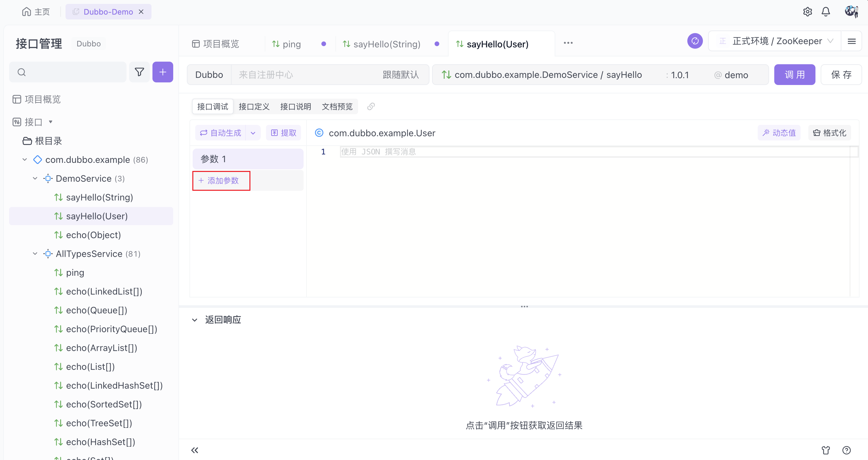Click the purple refresh sync icon
The image size is (868, 460).
coord(695,41)
